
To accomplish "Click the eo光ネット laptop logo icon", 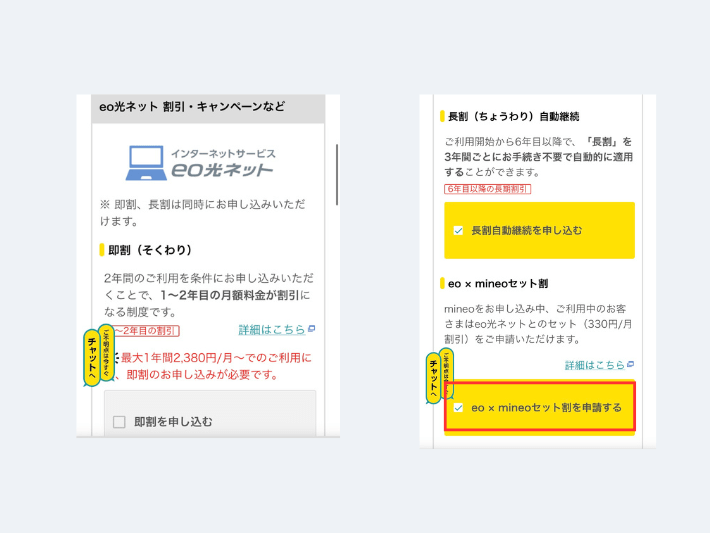I will [146, 163].
